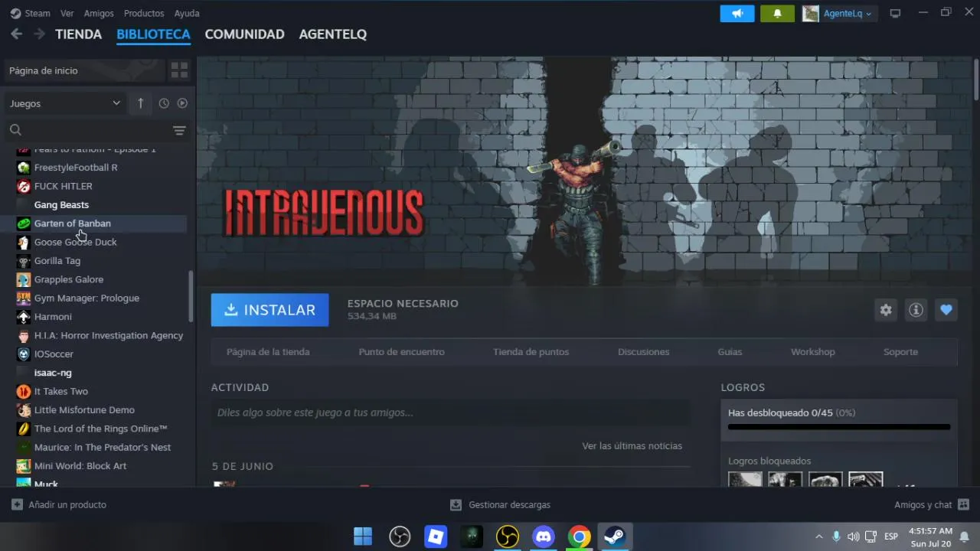Open the Amigos menu
Screen dimensions: 980x551
tap(99, 13)
